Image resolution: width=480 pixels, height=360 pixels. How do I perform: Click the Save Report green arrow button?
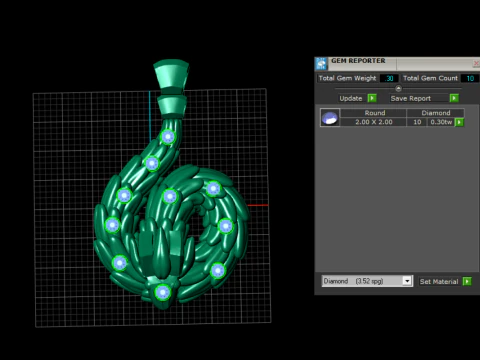(454, 98)
